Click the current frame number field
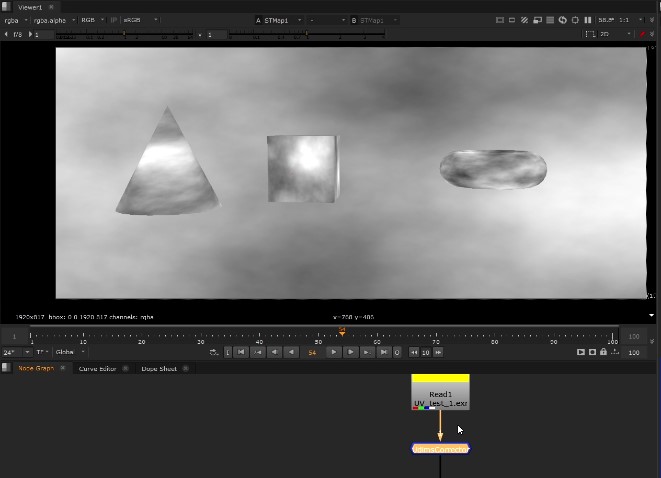Viewport: 661px width, 478px height. point(312,352)
